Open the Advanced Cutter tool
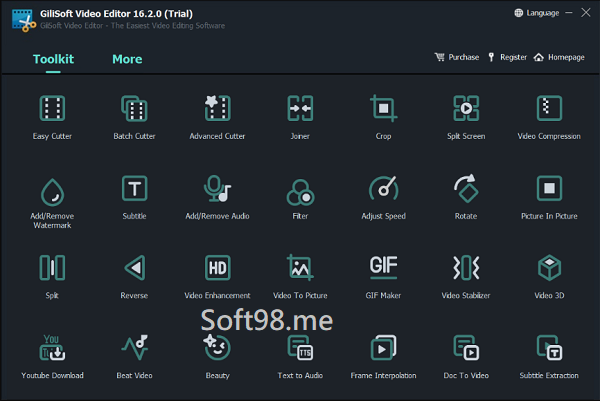 coord(217,117)
